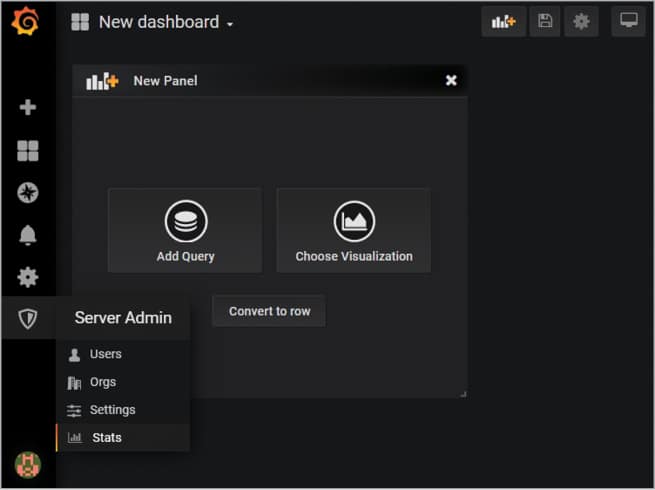Open the Explore compass icon

(x=28, y=193)
